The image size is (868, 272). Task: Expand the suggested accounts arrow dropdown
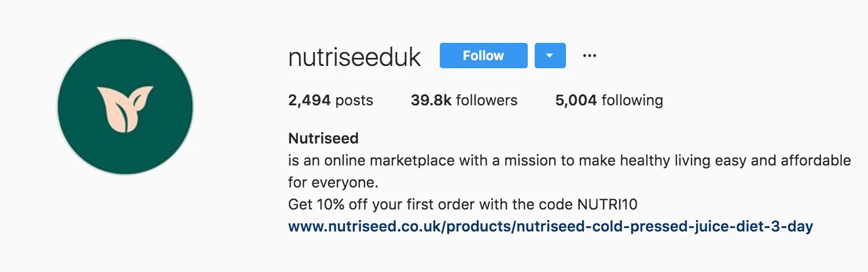tap(550, 56)
